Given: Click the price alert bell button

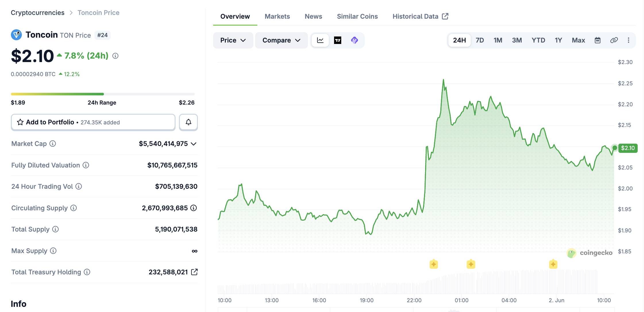Looking at the screenshot, I should tap(188, 122).
